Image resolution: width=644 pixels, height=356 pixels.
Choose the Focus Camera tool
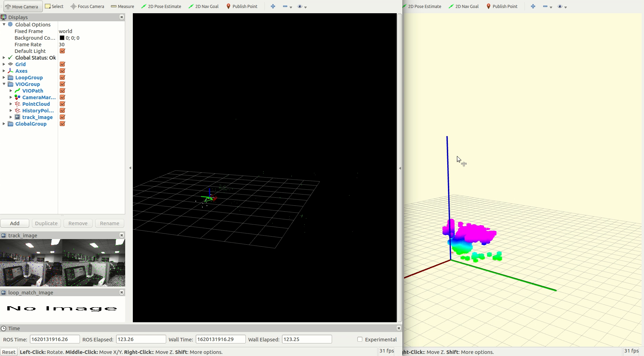pos(87,6)
